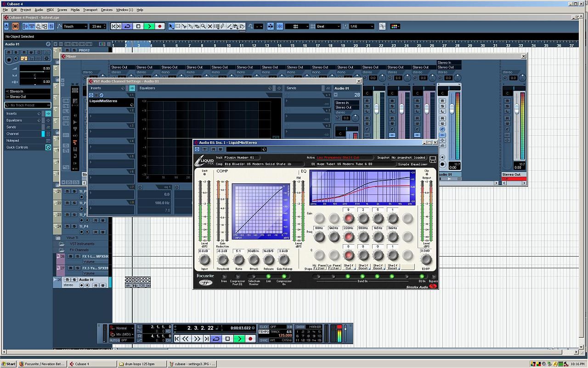Click Fast Forward on the transport panel
The image size is (588, 368).
click(x=198, y=339)
